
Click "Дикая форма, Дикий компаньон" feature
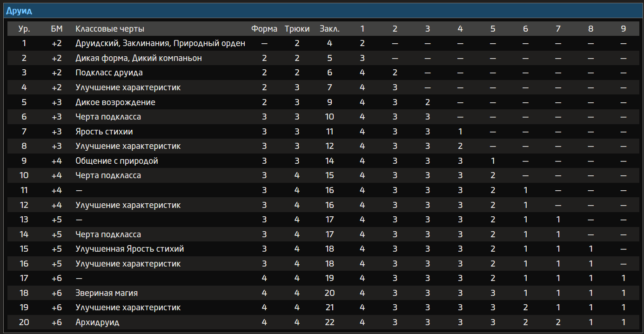139,58
